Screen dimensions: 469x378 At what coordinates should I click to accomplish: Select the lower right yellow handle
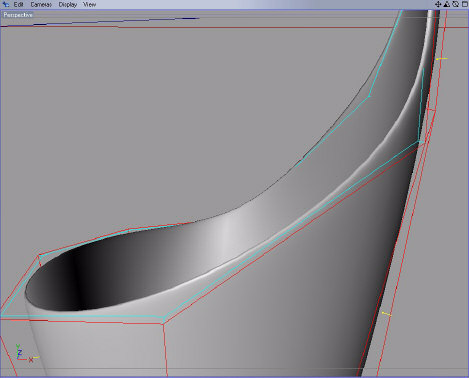386,314
